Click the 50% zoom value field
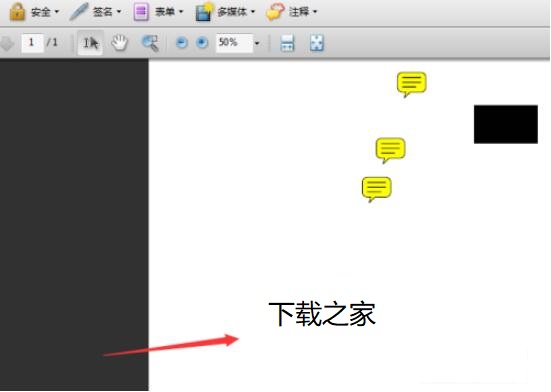 coord(234,43)
